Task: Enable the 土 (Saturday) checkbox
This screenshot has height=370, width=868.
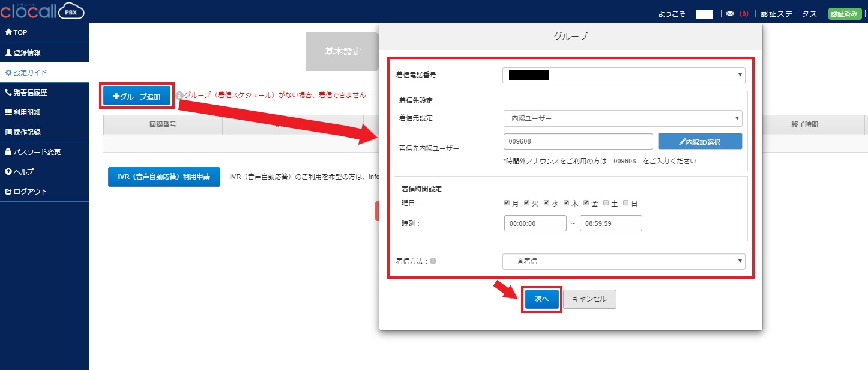Action: point(606,203)
